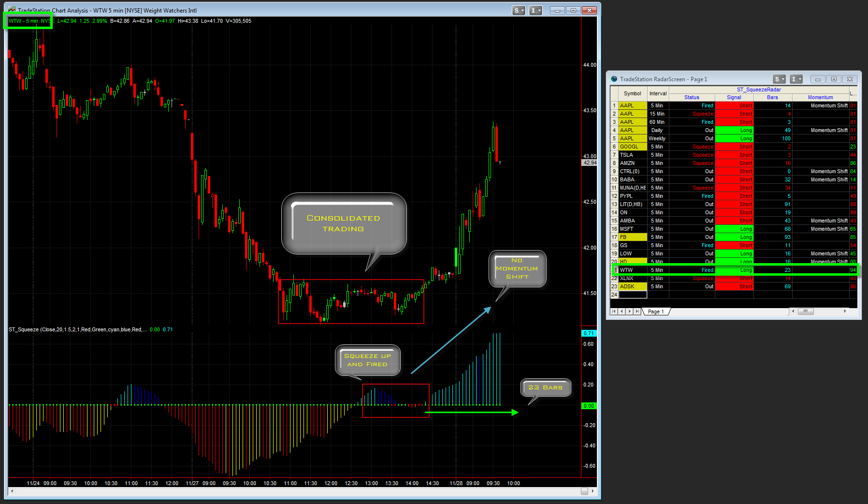Click RadarScreen horizontal scrollbar left arrow
Screen dimensions: 868x504
(793, 311)
